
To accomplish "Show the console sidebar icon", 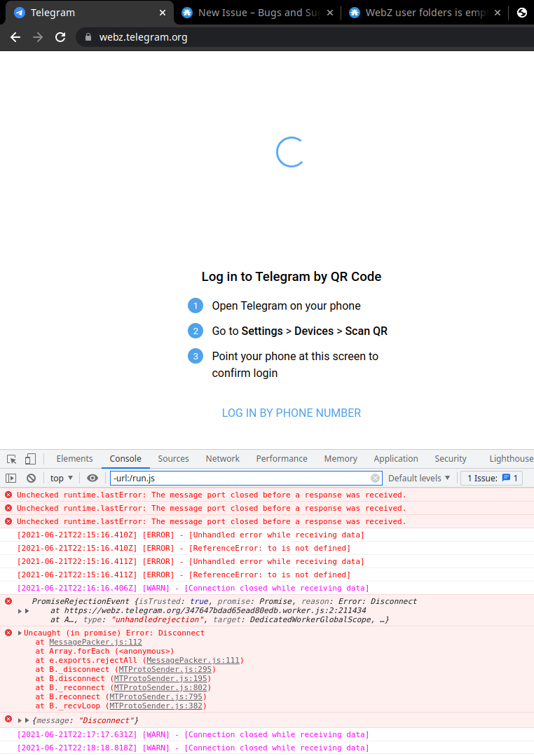I will (x=11, y=479).
